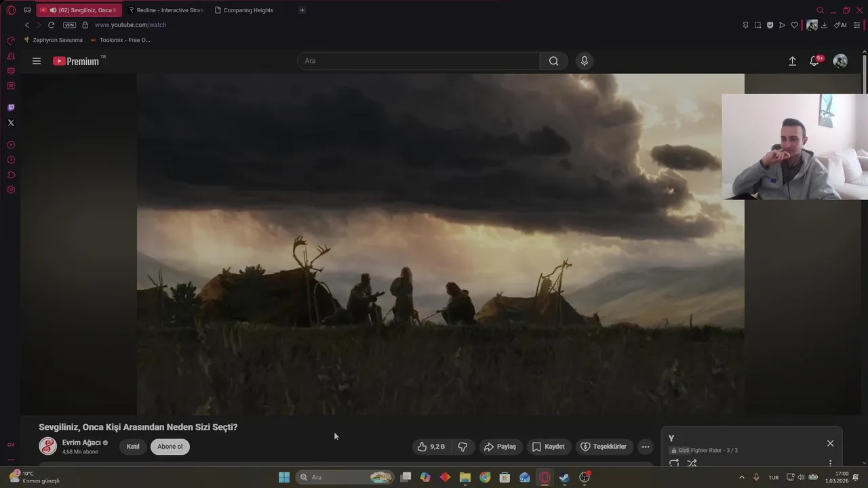Image resolution: width=868 pixels, height=488 pixels.
Task: Take a snapshot with Opera toolbar
Action: (x=757, y=25)
